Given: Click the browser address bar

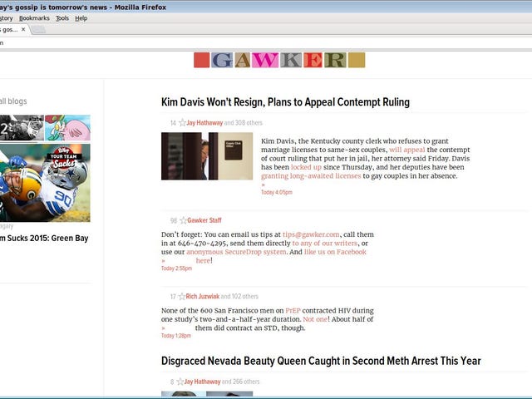Looking at the screenshot, I should (266, 42).
